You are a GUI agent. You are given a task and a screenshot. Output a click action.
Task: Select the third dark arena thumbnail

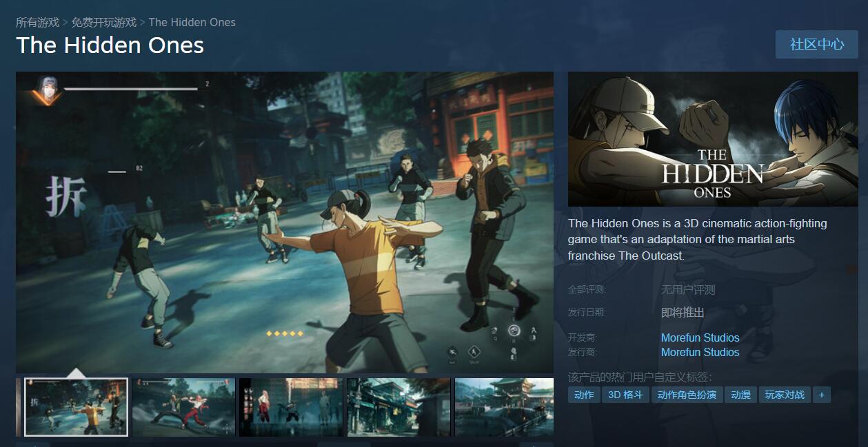tap(291, 406)
